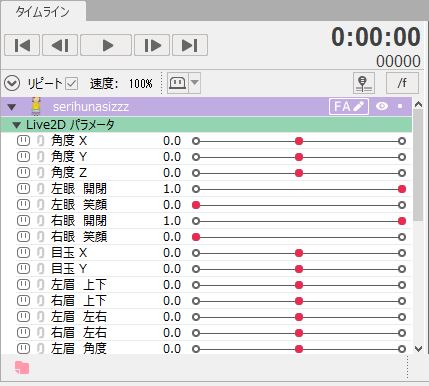429x386 pixels.
Task: Play the animation
Action: 106,45
